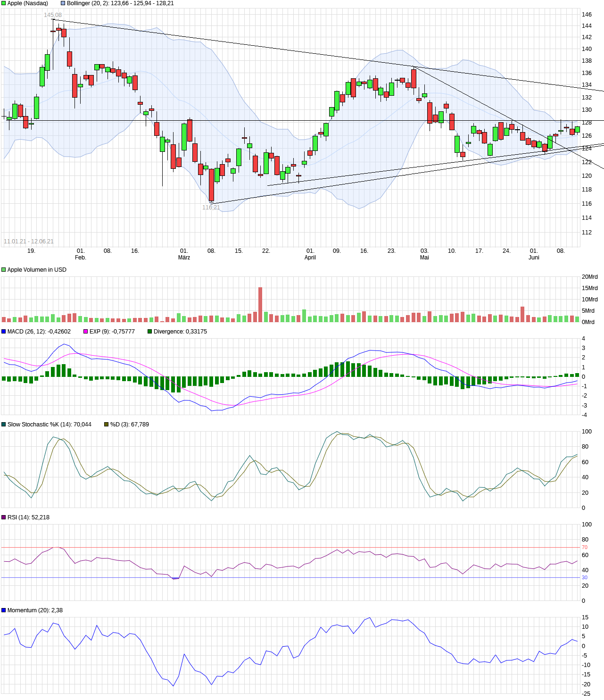Image resolution: width=604 pixels, height=700 pixels.
Task: Click the olive %D (3) legend swatch
Action: pos(107,425)
